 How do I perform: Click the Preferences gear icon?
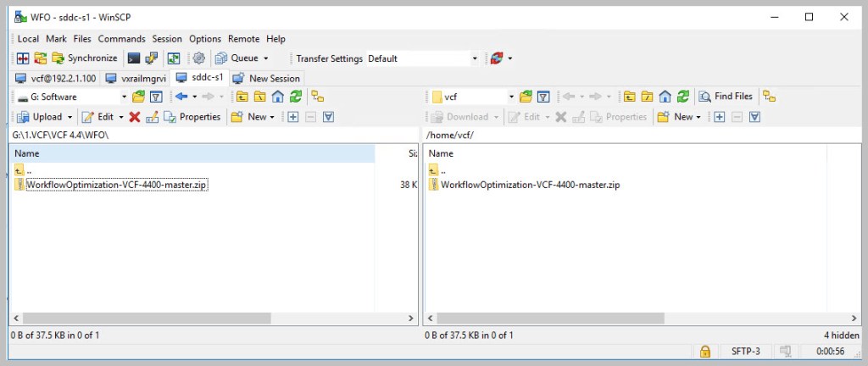[199, 58]
